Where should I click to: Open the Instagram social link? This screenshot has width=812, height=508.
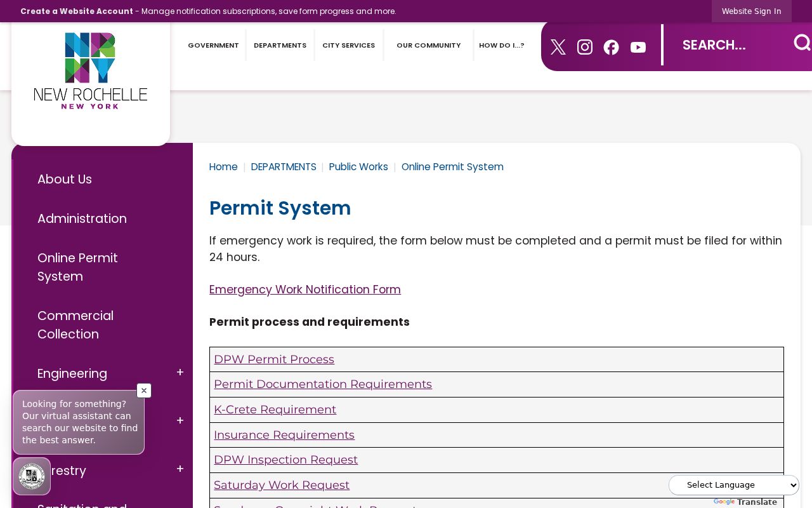coord(585,47)
